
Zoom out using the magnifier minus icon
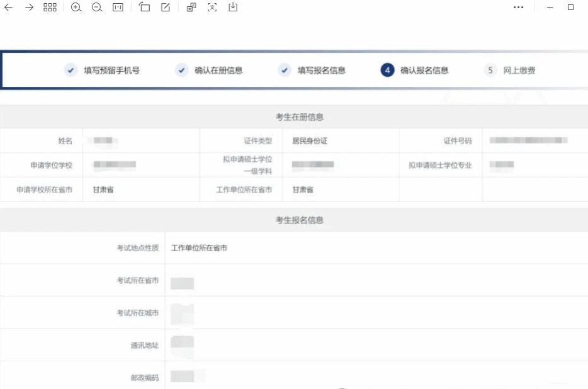(x=97, y=8)
